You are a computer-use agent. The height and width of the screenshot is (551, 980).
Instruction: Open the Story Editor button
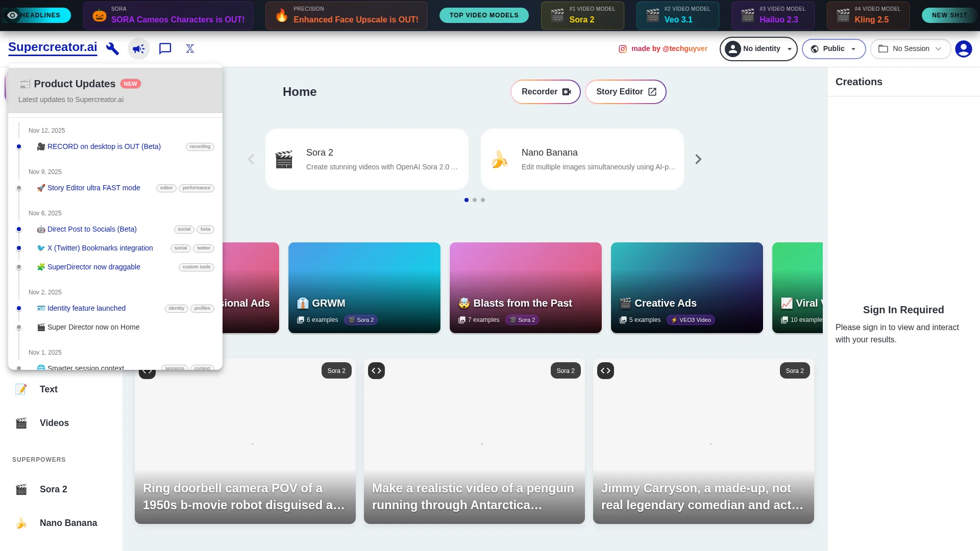(x=625, y=92)
